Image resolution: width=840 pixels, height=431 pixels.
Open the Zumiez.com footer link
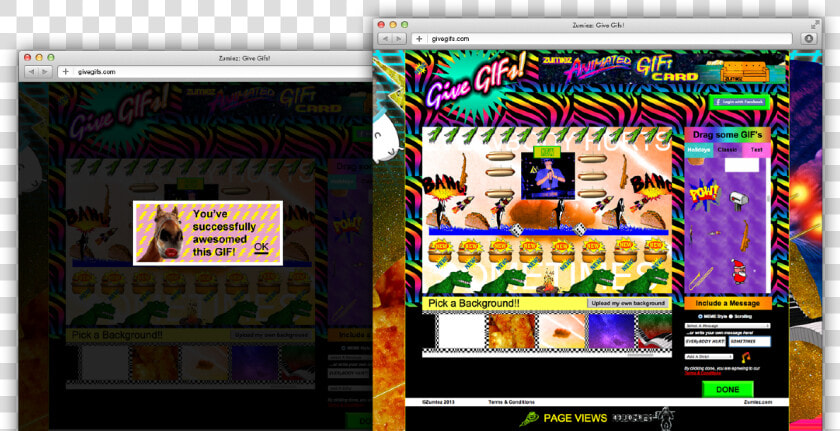click(x=758, y=402)
